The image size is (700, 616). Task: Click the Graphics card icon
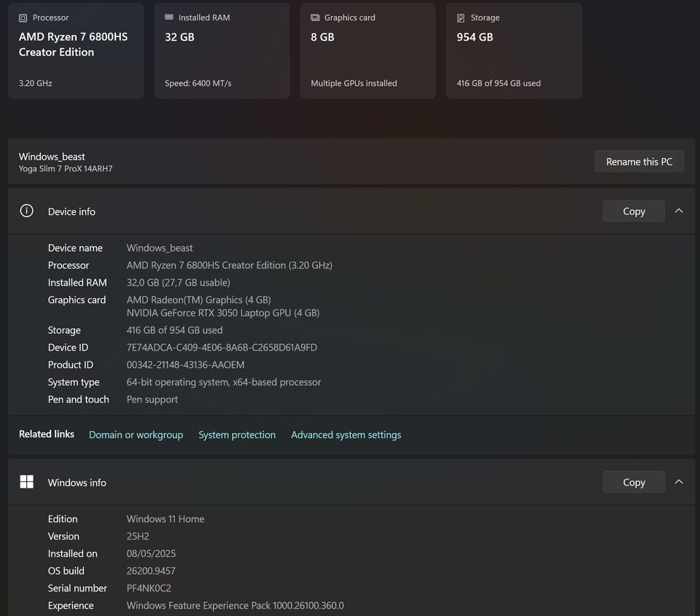coord(315,17)
